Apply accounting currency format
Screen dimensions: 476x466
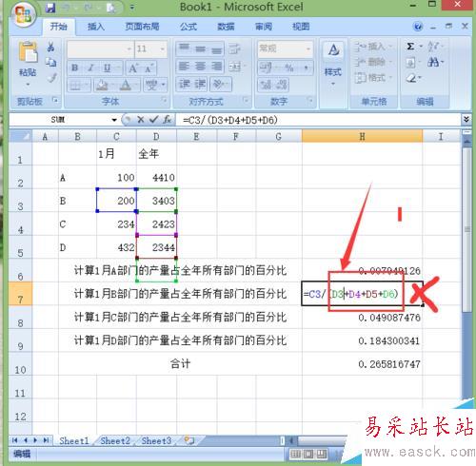[x=266, y=68]
